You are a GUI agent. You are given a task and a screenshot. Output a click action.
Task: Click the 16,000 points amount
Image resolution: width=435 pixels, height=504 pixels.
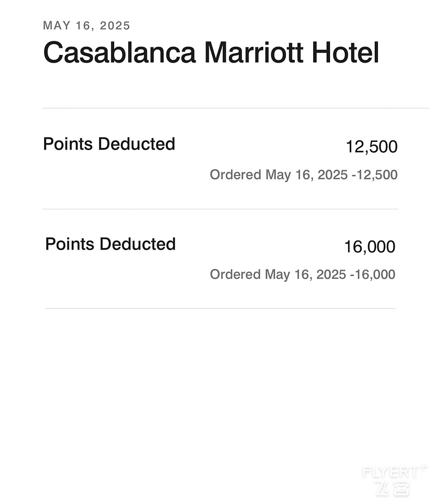[370, 246]
